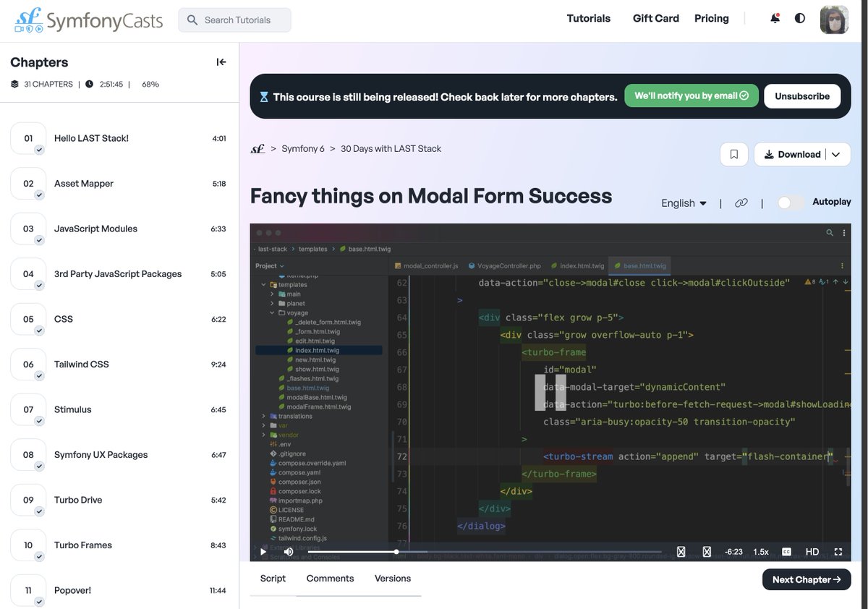Click the 4:01 duration of chapter 01
The image size is (868, 609).
point(219,138)
